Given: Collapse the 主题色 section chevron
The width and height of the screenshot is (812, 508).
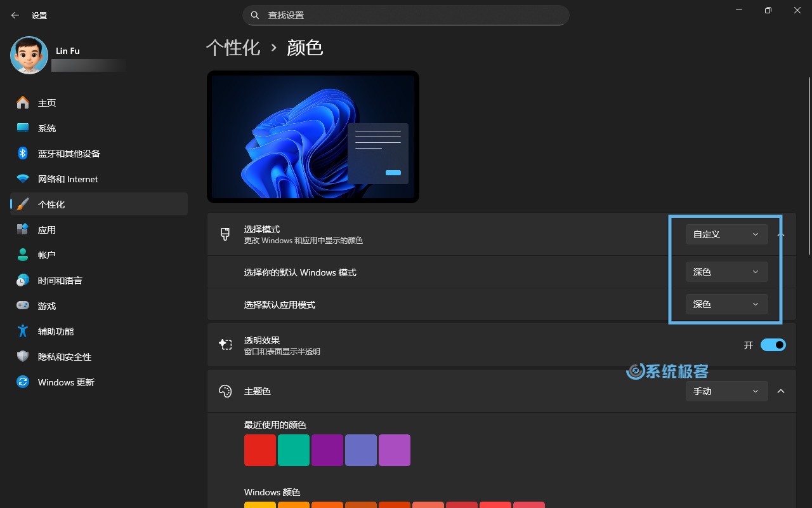Looking at the screenshot, I should pos(781,391).
